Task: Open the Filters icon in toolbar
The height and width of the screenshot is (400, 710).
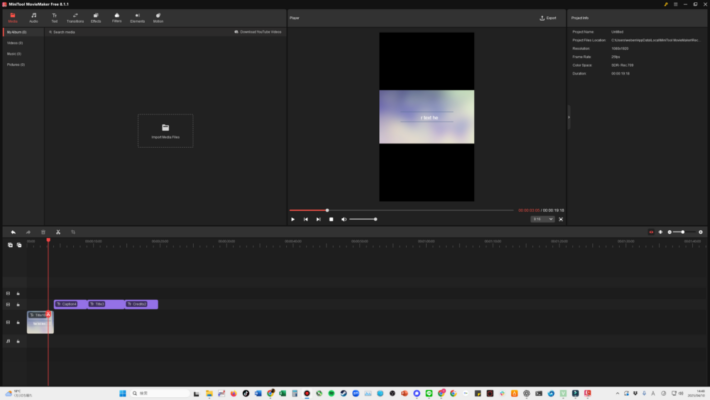Action: pos(117,17)
